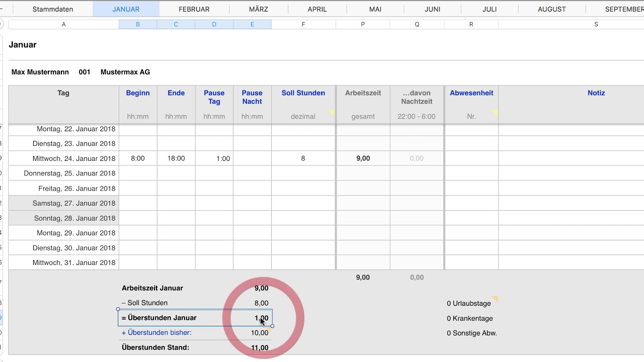Open the APRIL sheet tab
This screenshot has height=362, width=644.
317,9
